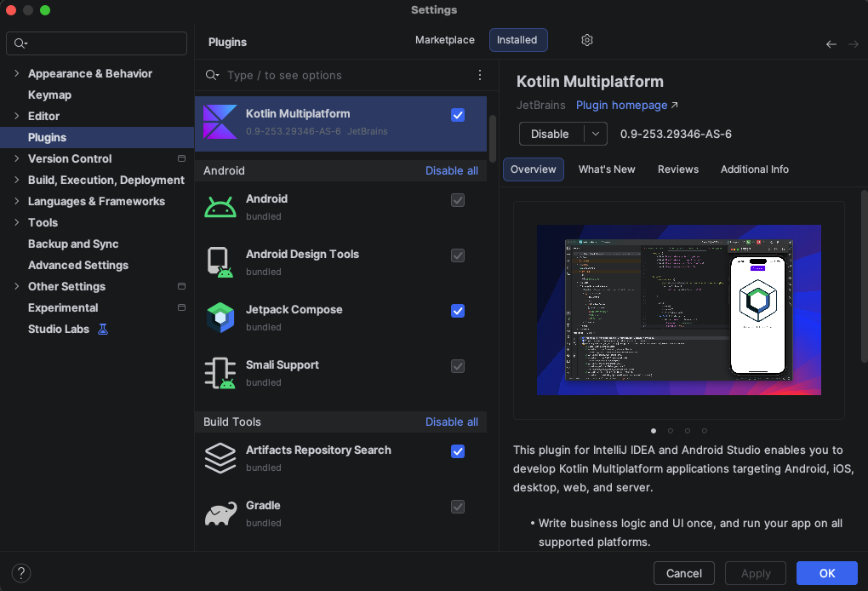Open the plugins gear settings menu

(x=587, y=40)
